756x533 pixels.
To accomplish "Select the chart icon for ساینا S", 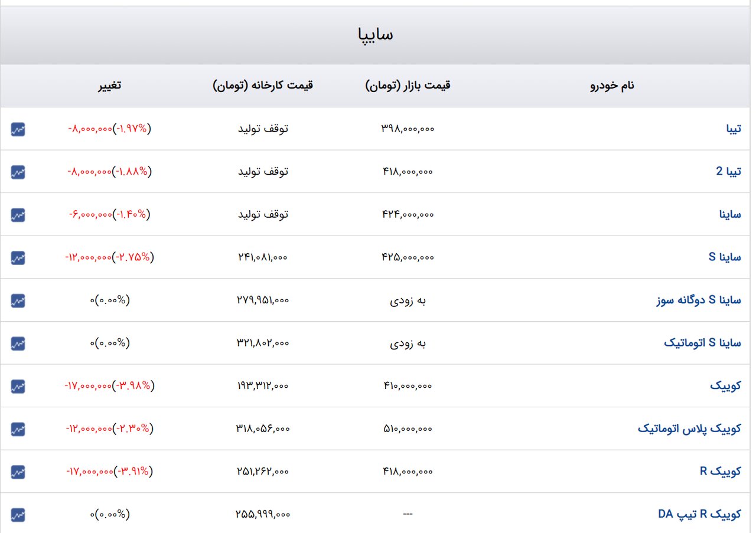I will click(x=17, y=257).
